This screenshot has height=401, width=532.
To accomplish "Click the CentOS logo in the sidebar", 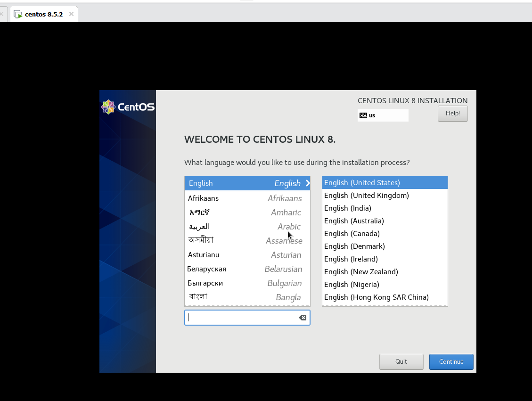I will pos(128,107).
